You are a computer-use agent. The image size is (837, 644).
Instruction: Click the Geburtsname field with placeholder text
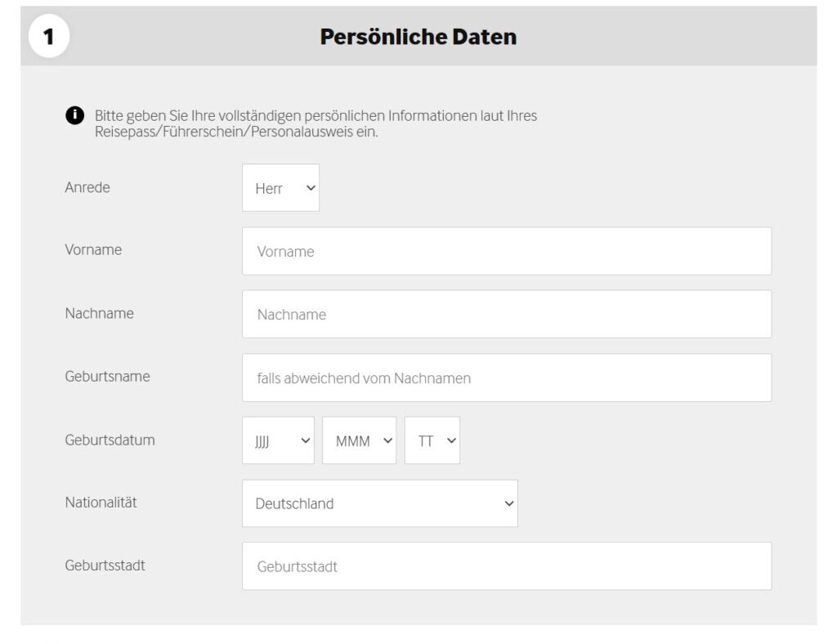pos(506,378)
